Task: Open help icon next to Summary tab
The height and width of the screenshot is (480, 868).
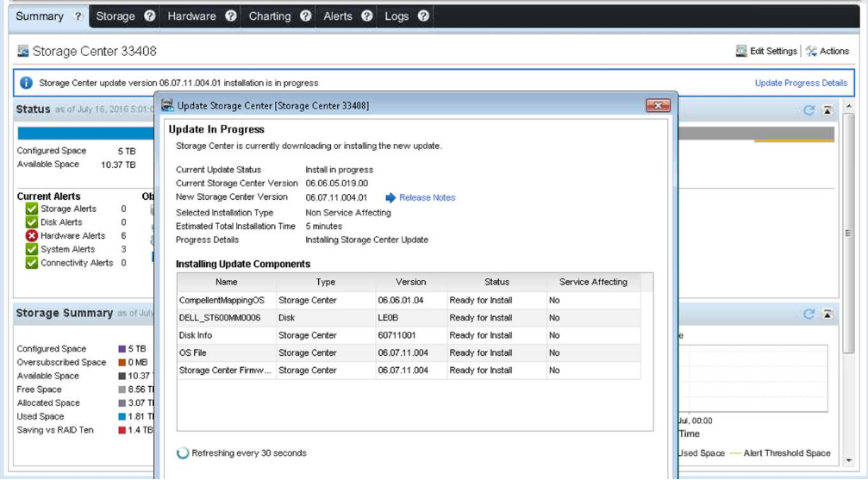Action: [x=78, y=16]
